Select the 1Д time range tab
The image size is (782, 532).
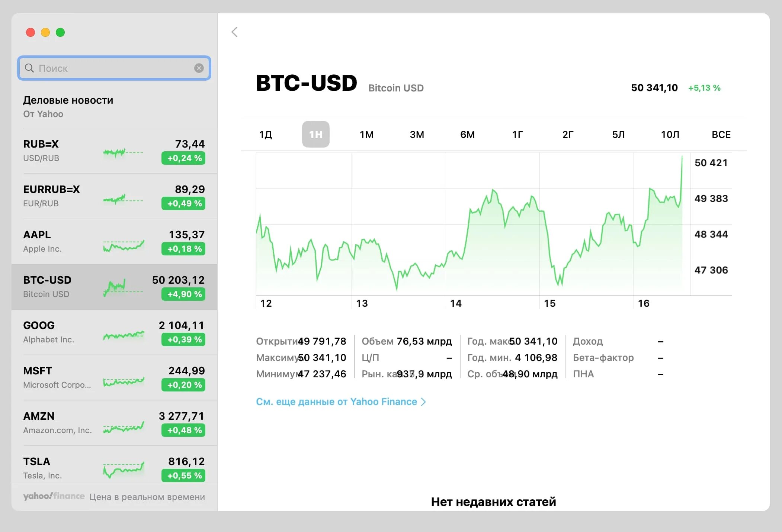(266, 135)
